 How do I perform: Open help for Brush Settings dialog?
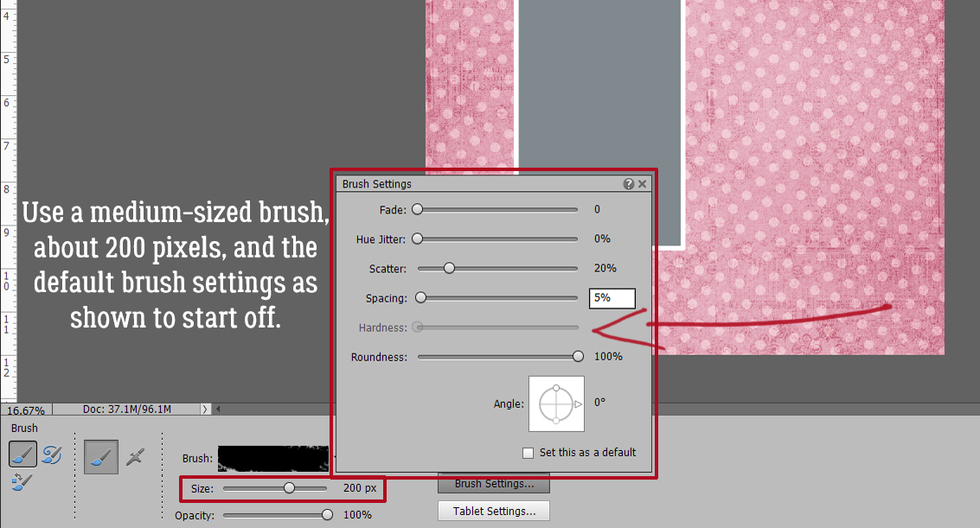628,183
